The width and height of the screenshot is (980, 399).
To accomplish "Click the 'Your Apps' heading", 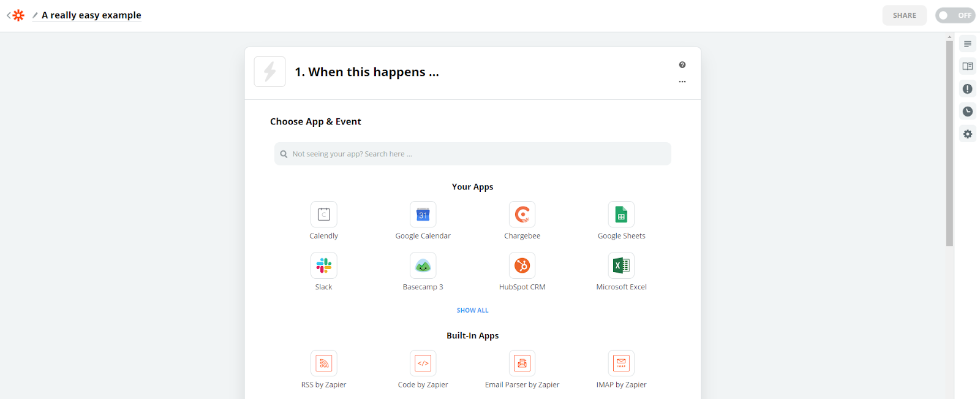I will click(x=473, y=187).
